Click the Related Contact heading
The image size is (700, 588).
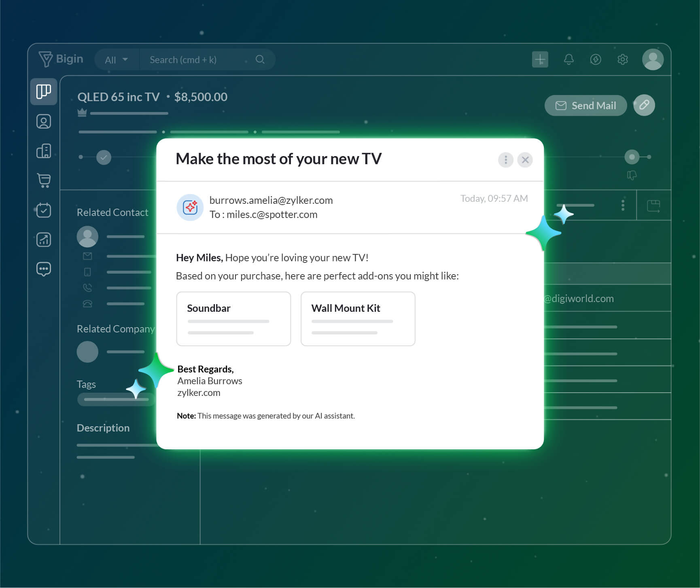(112, 212)
